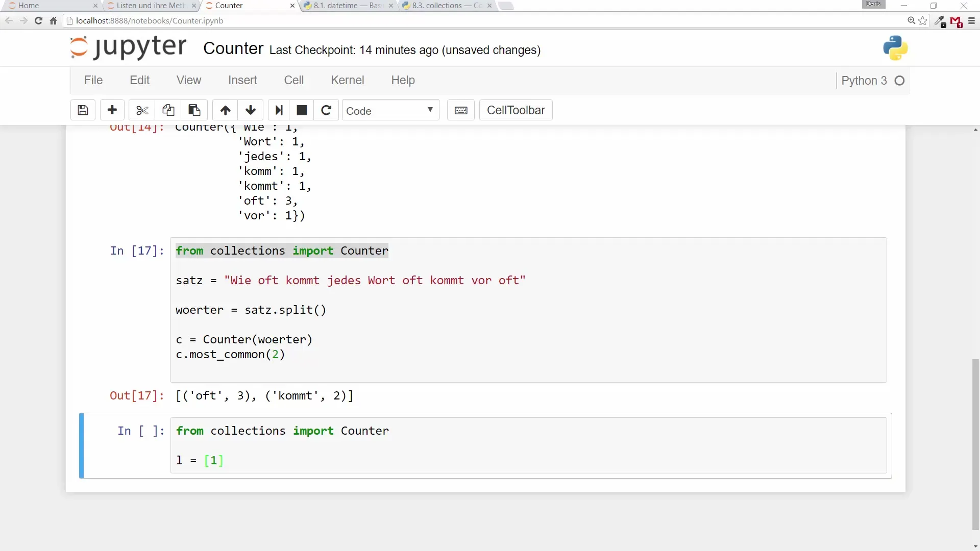
Task: Switch to 8.3. collections browser tab
Action: pyautogui.click(x=447, y=6)
